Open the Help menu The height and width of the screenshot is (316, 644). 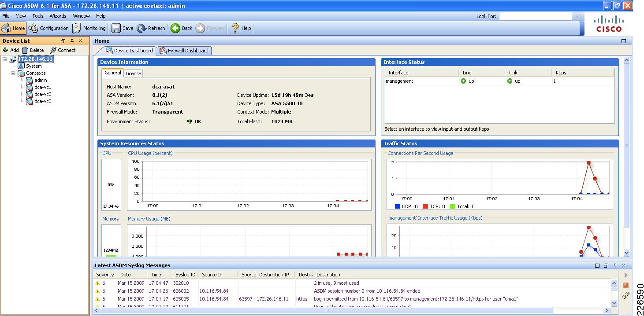101,16
